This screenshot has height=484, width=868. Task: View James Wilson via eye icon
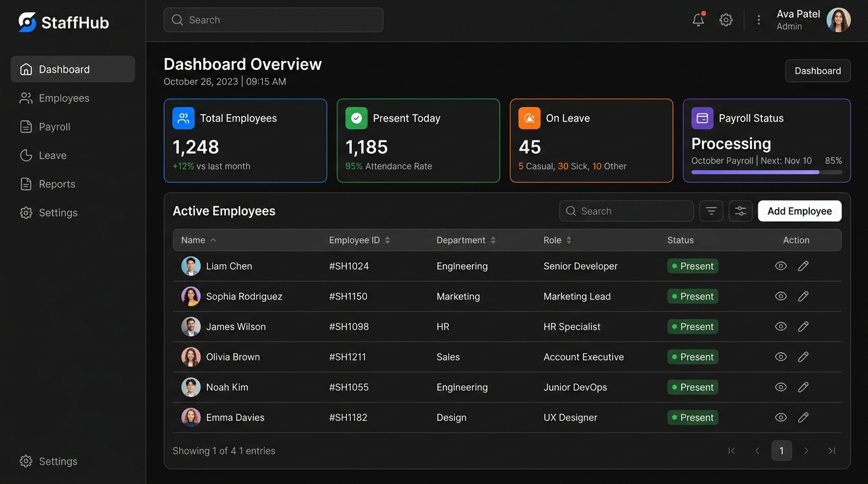pos(781,326)
